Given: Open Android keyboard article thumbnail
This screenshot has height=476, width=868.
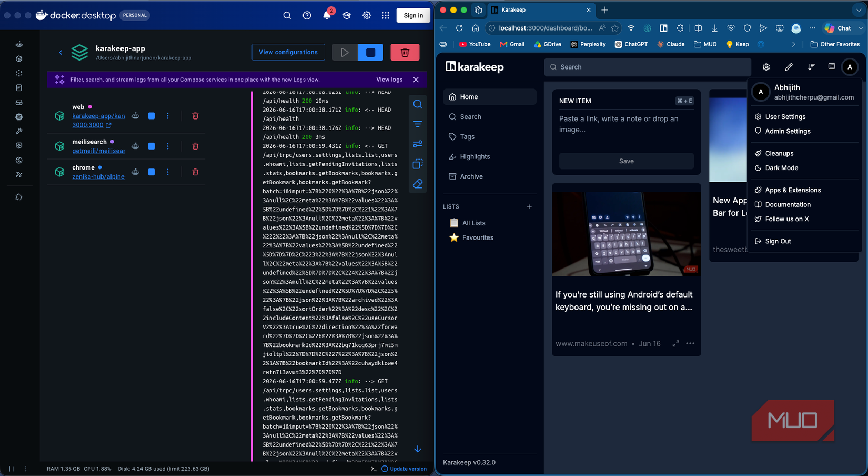Looking at the screenshot, I should (x=626, y=234).
